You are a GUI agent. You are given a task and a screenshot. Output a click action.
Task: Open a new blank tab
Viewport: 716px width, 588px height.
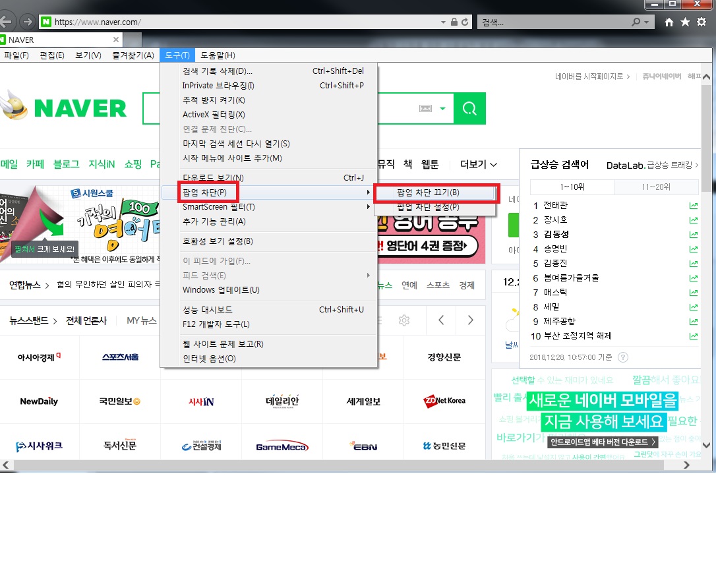click(133, 40)
